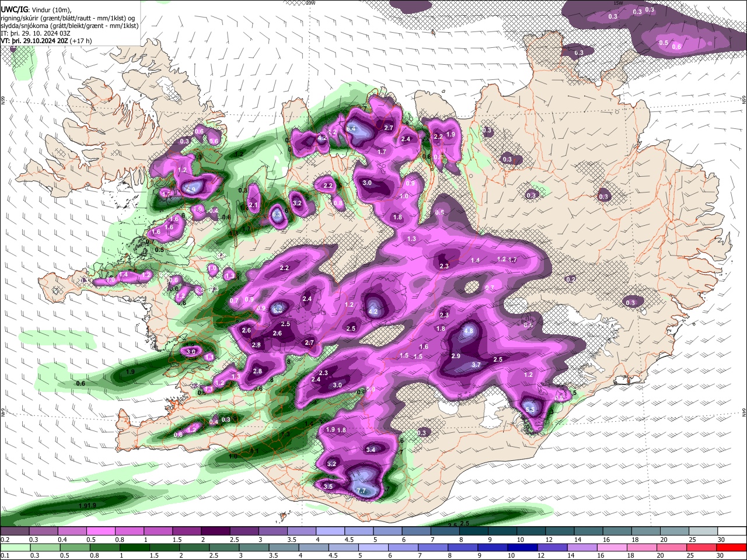Click the 0.1 label in the legend
Screen dimensions: 747x560
click(x=5, y=555)
